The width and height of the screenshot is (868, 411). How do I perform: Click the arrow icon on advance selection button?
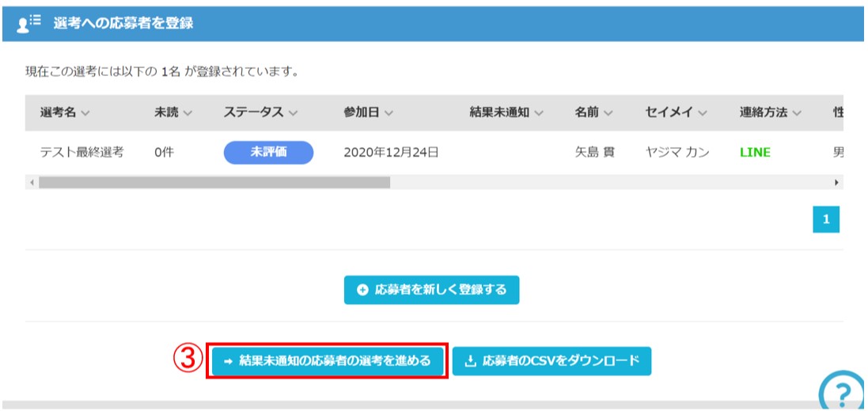[228, 361]
